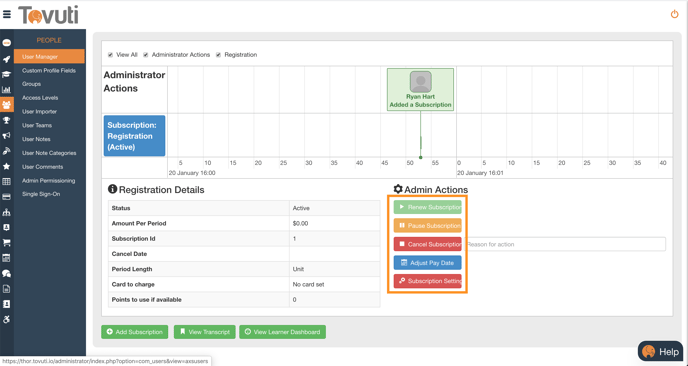
Task: Click the View Learner Dashboard button
Action: point(283,332)
